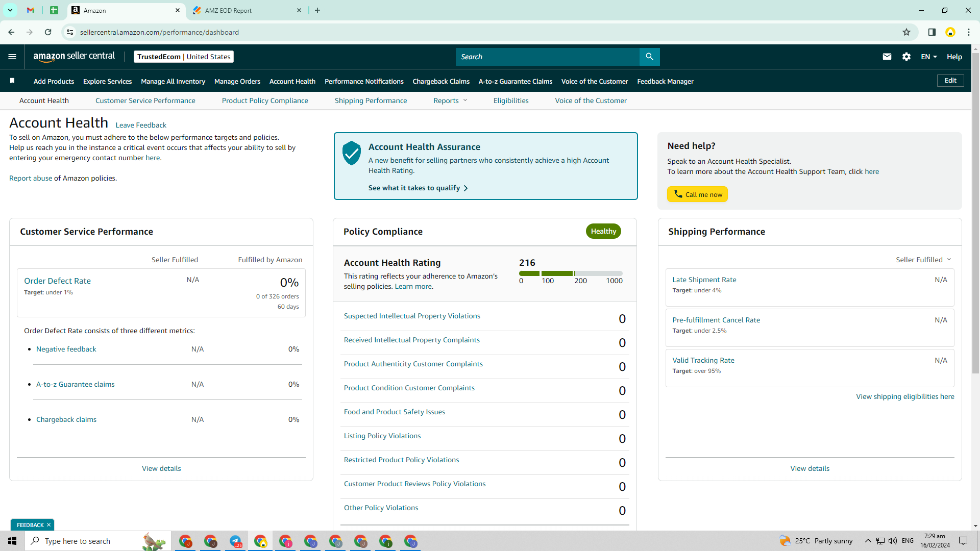Click View shipping eligibilities here

tap(905, 396)
